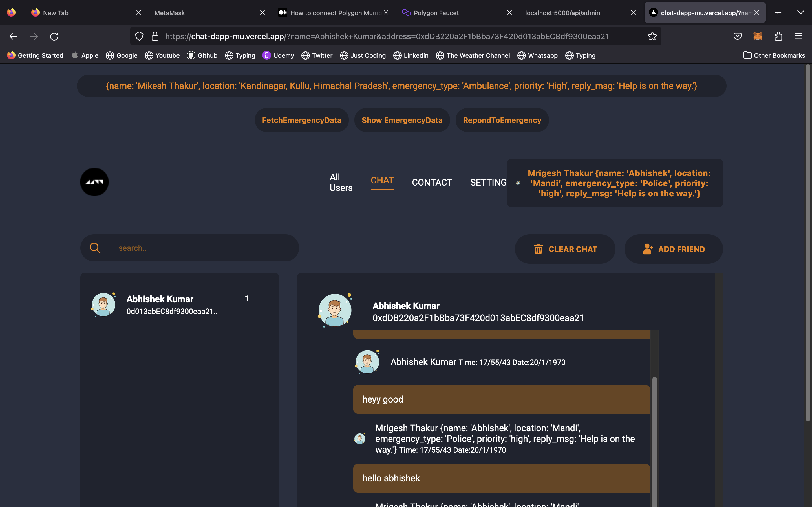Switch to the Polygon Faucet tab
Viewport: 812px width, 507px height.
click(x=436, y=13)
